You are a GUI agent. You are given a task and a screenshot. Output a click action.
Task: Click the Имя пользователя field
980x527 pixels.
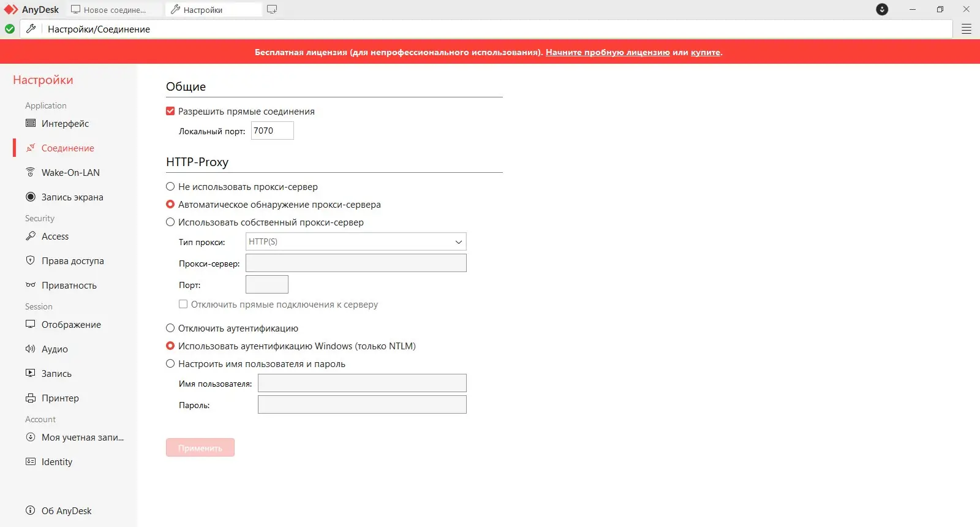coord(362,383)
